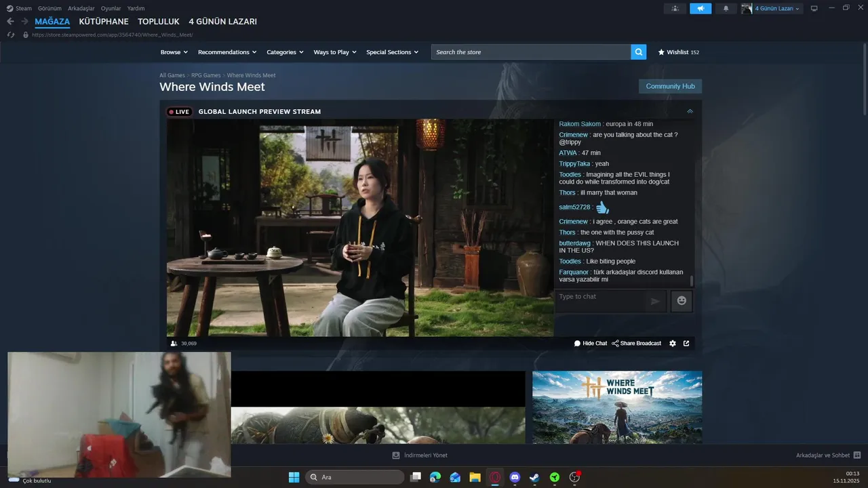
Task: Click the broadcast video player
Action: coord(360,228)
